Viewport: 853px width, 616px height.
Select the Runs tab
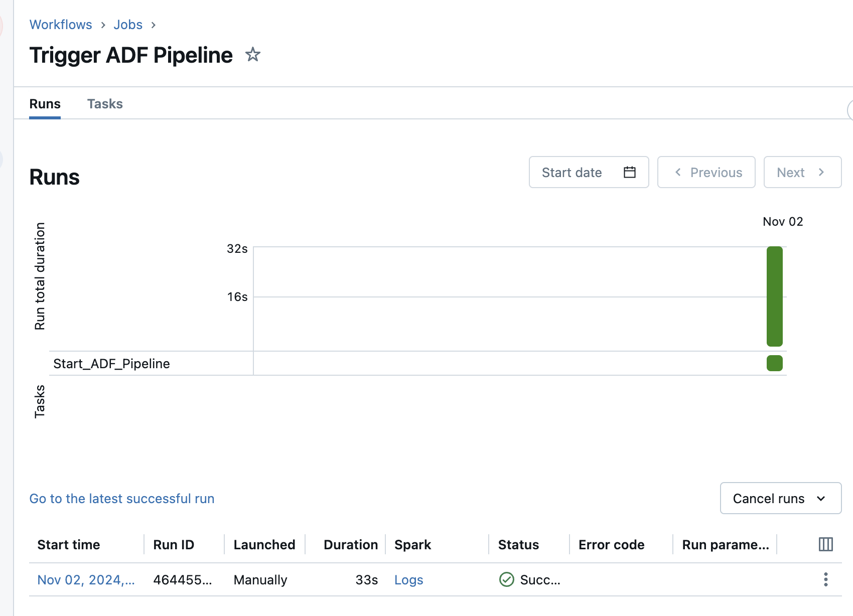coord(45,104)
